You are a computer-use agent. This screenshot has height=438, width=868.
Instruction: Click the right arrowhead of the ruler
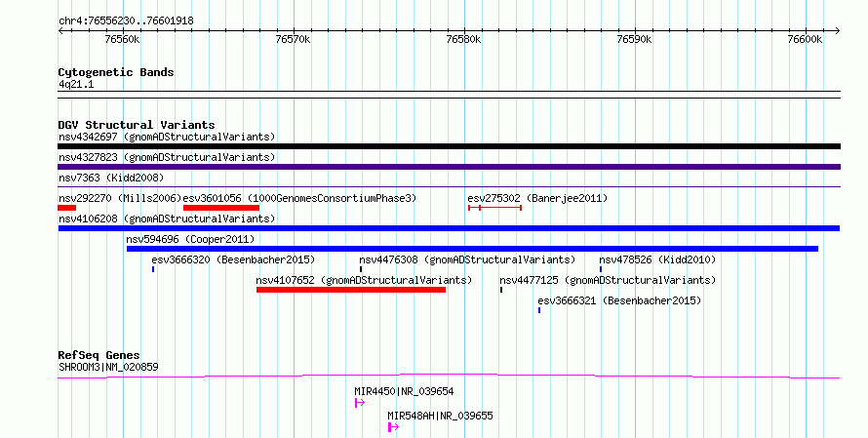point(838,31)
